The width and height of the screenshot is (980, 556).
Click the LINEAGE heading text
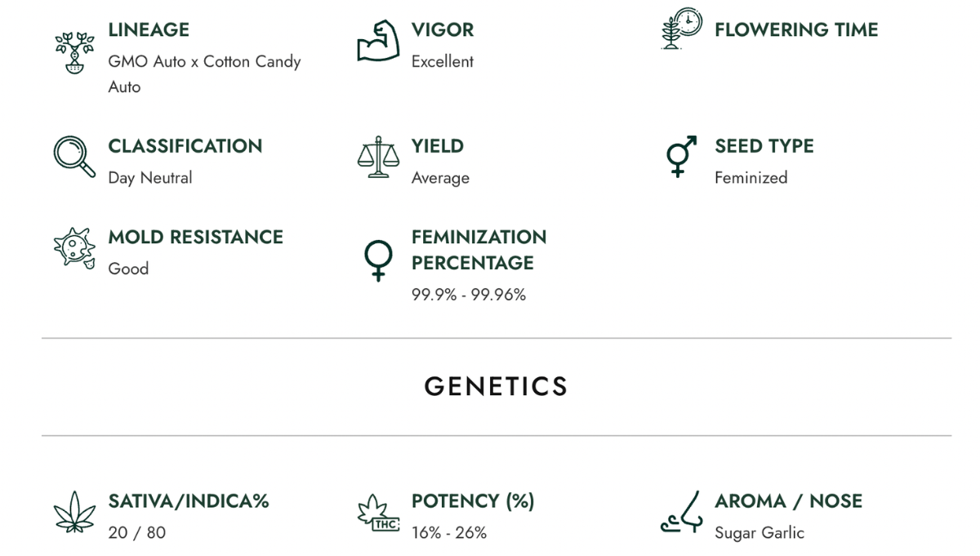click(149, 30)
